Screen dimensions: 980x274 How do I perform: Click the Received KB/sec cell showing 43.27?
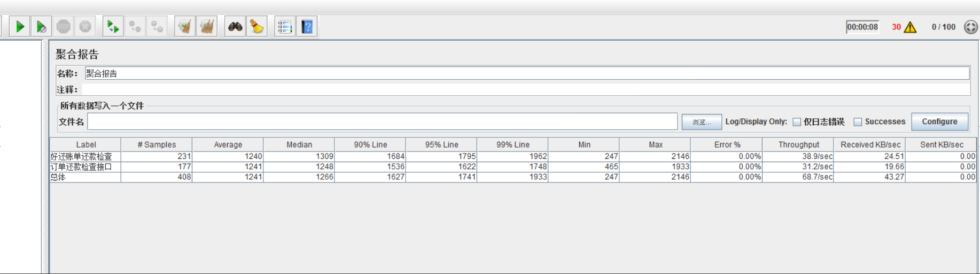pyautogui.click(x=870, y=177)
